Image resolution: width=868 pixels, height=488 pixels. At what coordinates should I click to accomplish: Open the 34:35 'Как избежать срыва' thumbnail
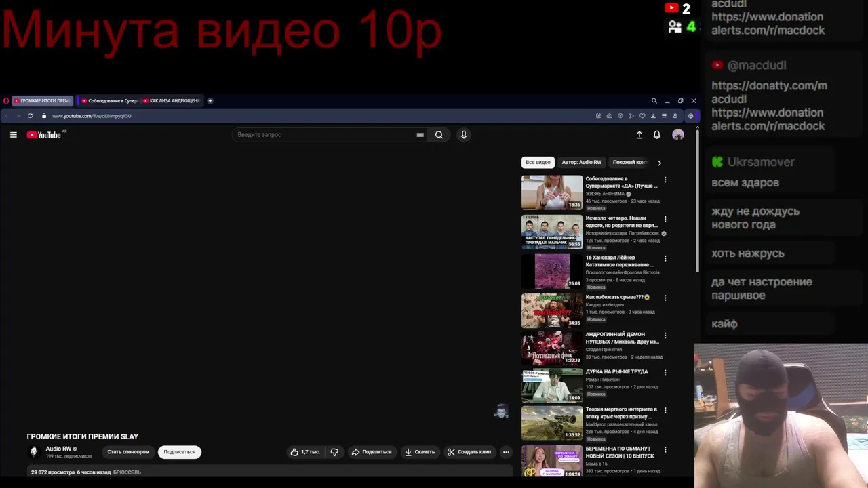(552, 310)
